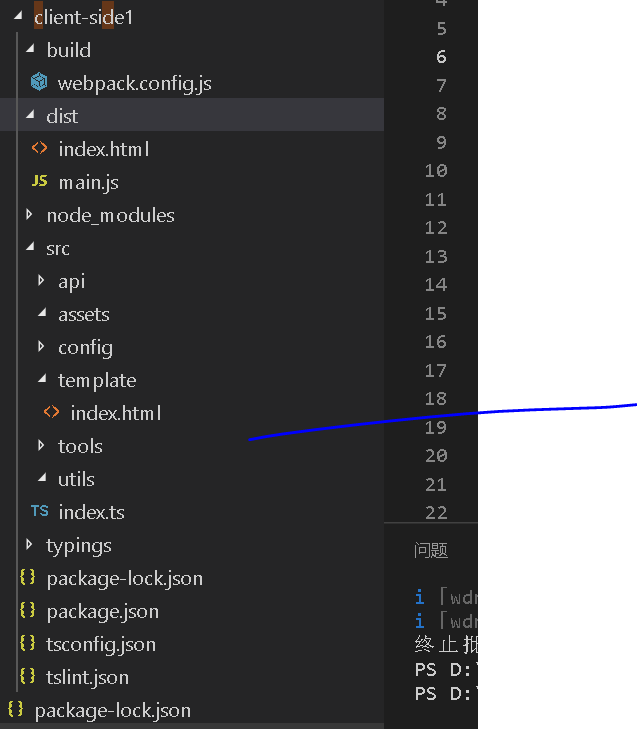Screen dimensions: 637x729
Task: Click the braces icon beside tslint.json
Action: pos(27,676)
